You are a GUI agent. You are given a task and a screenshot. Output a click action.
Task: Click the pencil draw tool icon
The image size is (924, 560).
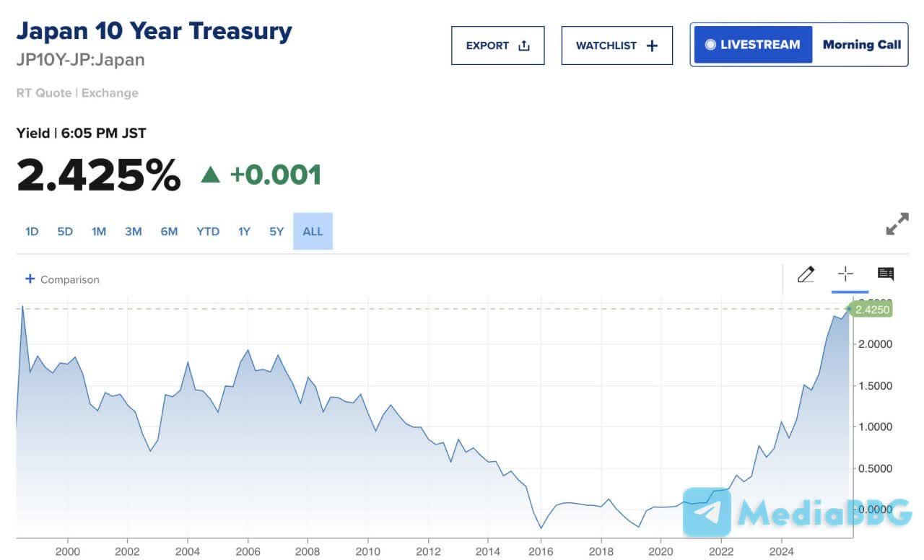click(806, 274)
